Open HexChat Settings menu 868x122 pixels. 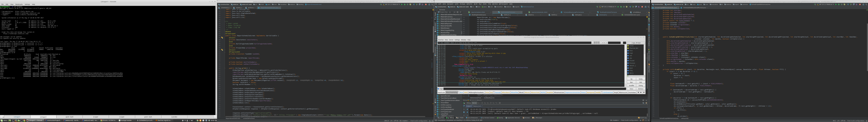[x=457, y=40]
